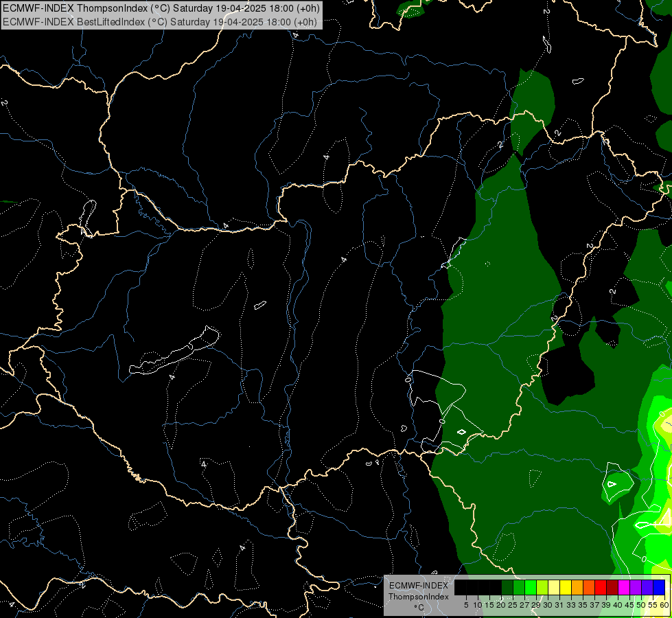Image resolution: width=672 pixels, height=618 pixels.
Task: Click legend tick label '40'
Action: pyautogui.click(x=618, y=605)
